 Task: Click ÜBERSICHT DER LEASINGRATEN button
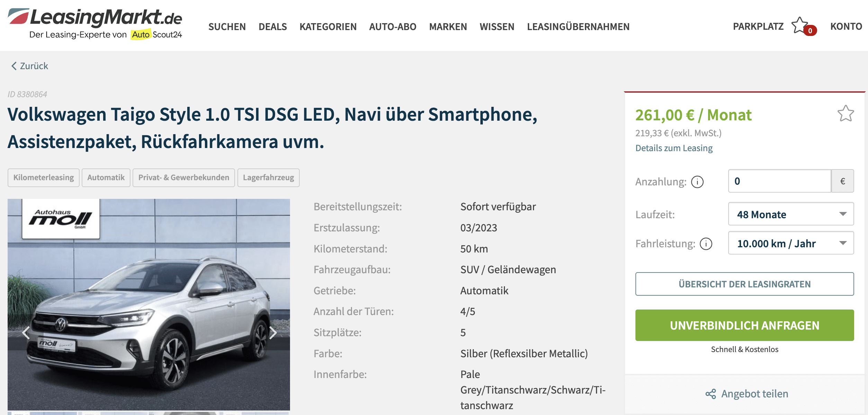744,284
